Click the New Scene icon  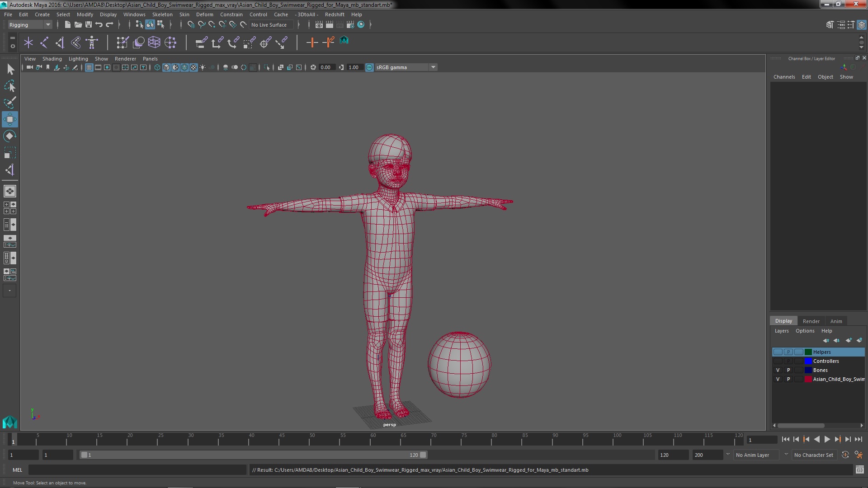pos(67,25)
